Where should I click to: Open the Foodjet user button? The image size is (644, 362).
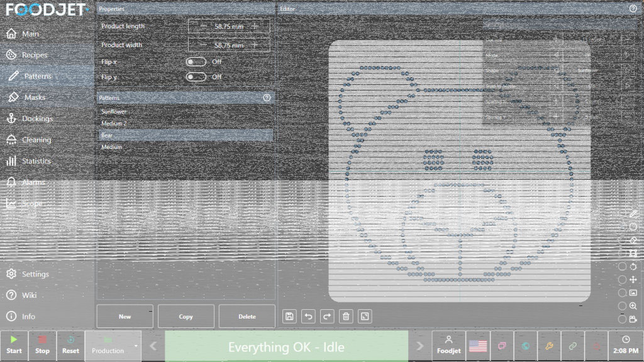(x=449, y=346)
